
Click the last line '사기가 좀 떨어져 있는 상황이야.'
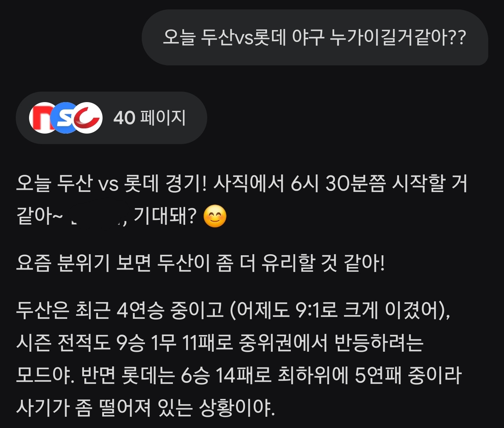click(146, 407)
